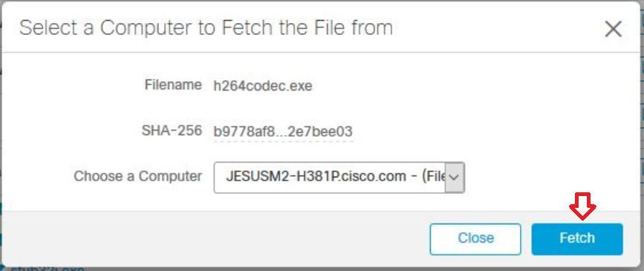644x271 pixels.
Task: Click the Close button in footer
Action: click(475, 238)
